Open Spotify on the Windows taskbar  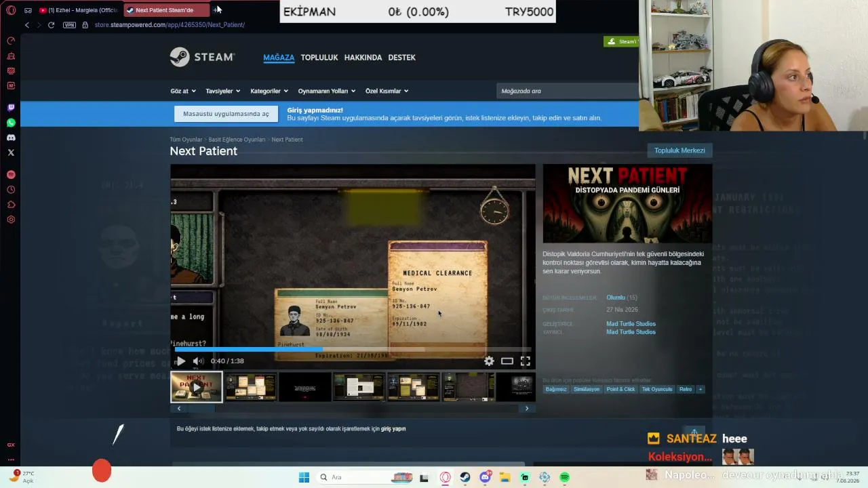pos(564,477)
